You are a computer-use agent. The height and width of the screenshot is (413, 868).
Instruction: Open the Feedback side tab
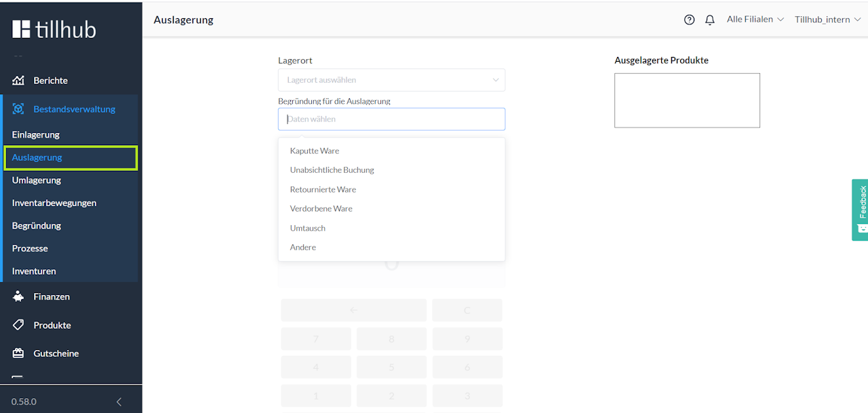860,210
